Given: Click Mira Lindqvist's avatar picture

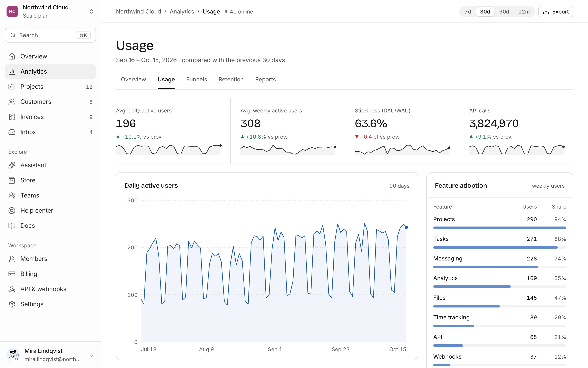Looking at the screenshot, I should coord(13,355).
